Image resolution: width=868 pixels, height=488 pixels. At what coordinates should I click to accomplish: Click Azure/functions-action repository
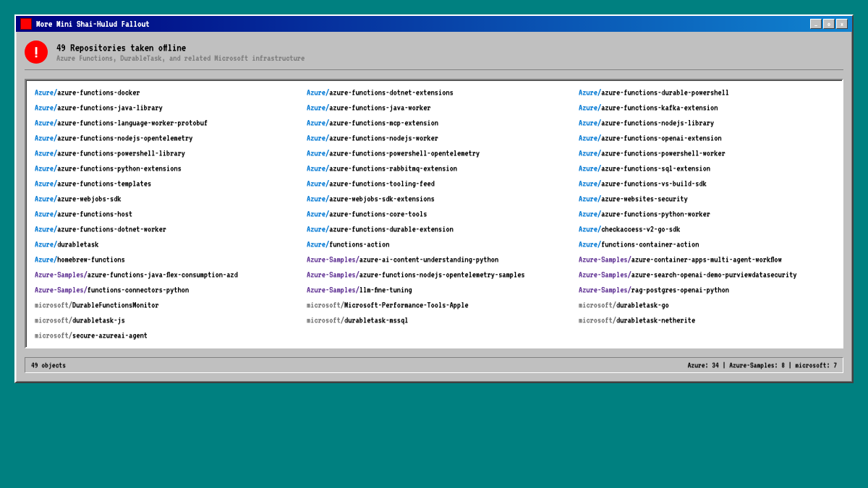[x=348, y=244]
